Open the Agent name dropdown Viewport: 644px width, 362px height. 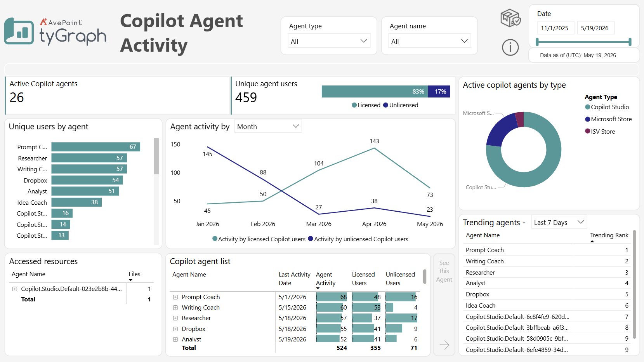pyautogui.click(x=429, y=41)
